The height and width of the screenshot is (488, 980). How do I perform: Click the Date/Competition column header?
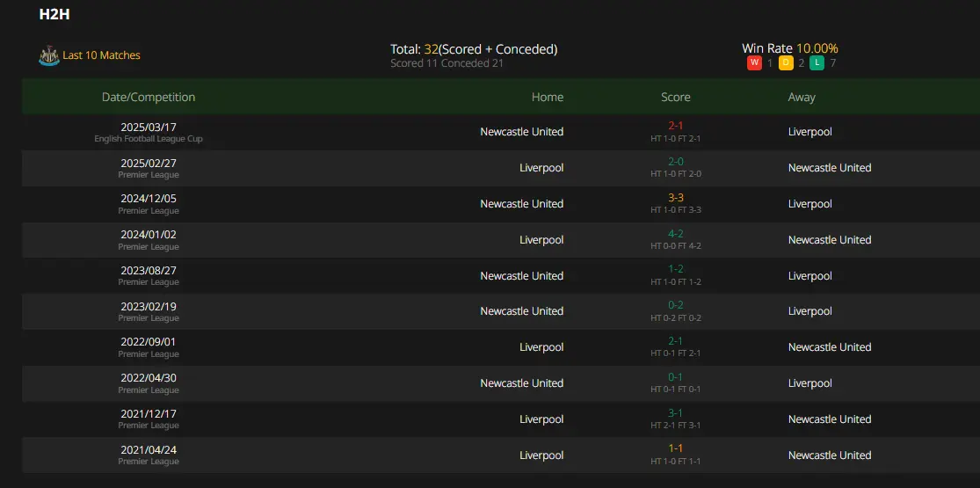(149, 97)
